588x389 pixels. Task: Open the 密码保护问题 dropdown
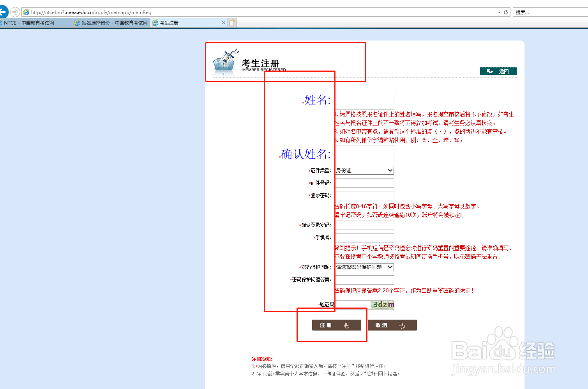point(365,267)
